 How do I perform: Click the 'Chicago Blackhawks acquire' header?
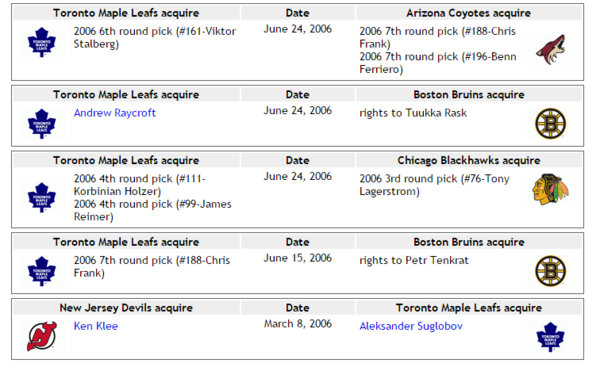click(x=468, y=160)
